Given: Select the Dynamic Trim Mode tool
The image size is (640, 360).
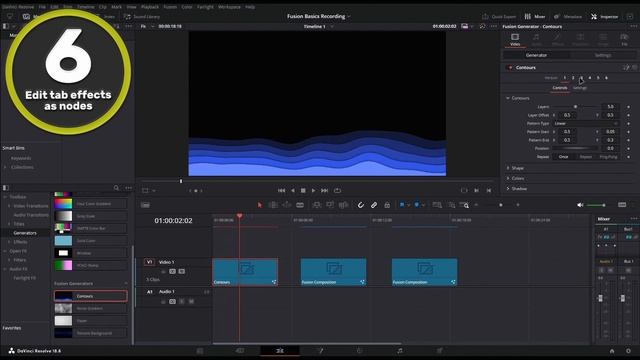Looking at the screenshot, I should 287,205.
